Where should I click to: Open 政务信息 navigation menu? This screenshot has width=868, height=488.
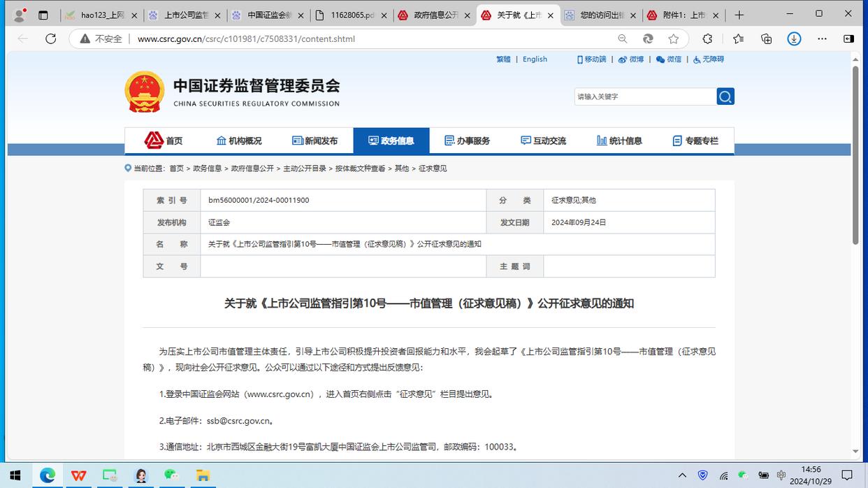pyautogui.click(x=391, y=141)
